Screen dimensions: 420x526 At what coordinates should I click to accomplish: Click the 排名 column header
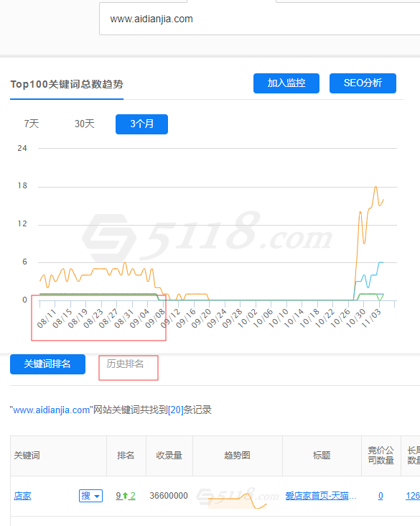click(126, 456)
